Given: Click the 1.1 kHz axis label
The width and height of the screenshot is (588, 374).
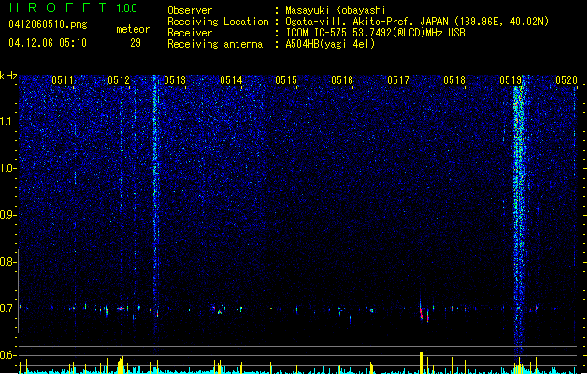Looking at the screenshot, I should 8,122.
